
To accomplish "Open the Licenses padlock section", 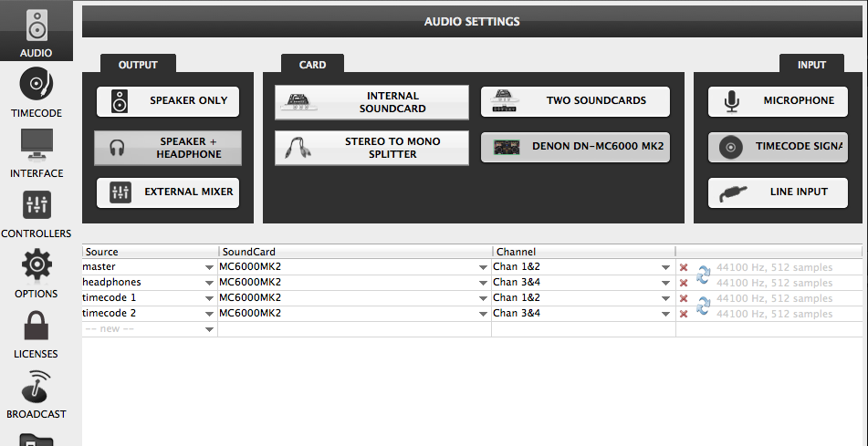I will [37, 334].
